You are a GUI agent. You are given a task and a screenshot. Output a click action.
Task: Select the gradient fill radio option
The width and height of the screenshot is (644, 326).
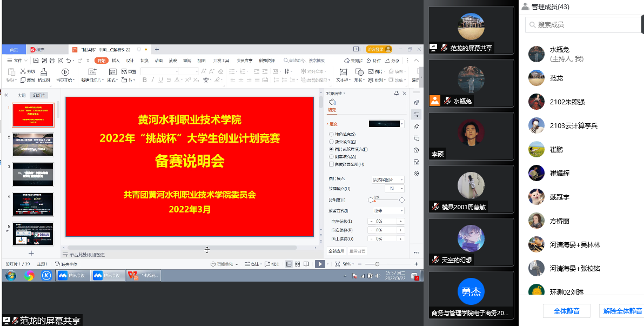tap(331, 141)
